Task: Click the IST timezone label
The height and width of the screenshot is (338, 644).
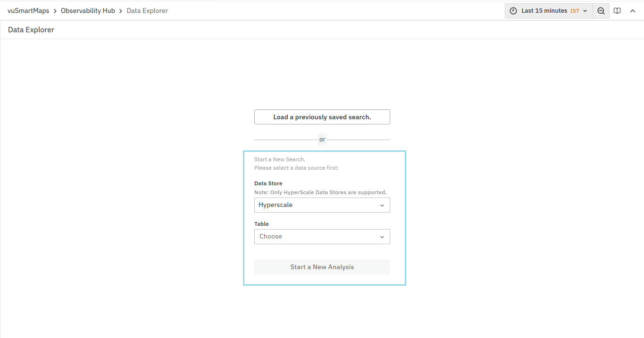Action: tap(574, 11)
